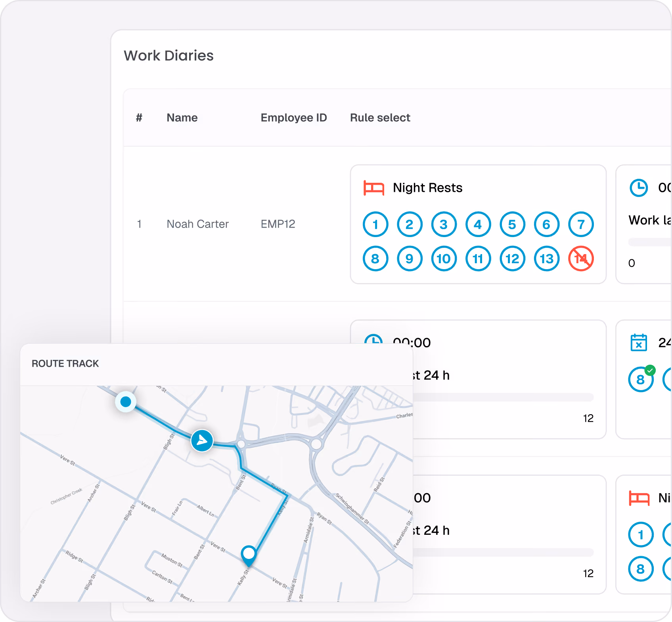Click the Carlton St label on the map

[x=162, y=577]
